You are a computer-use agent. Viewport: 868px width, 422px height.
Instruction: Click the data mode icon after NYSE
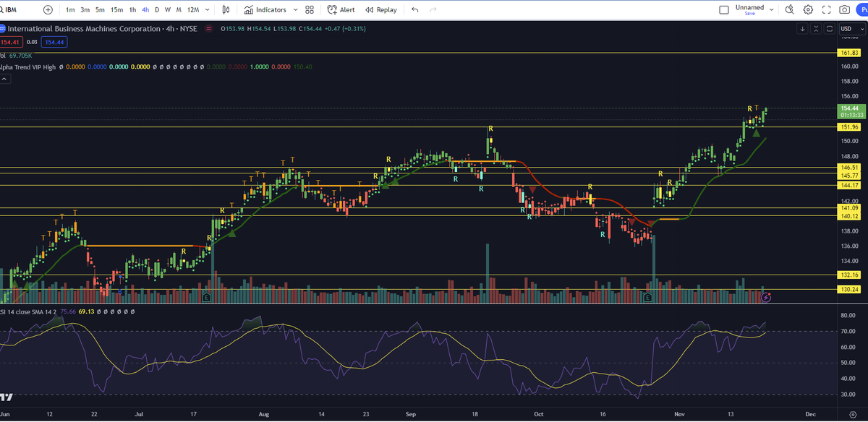click(x=209, y=29)
